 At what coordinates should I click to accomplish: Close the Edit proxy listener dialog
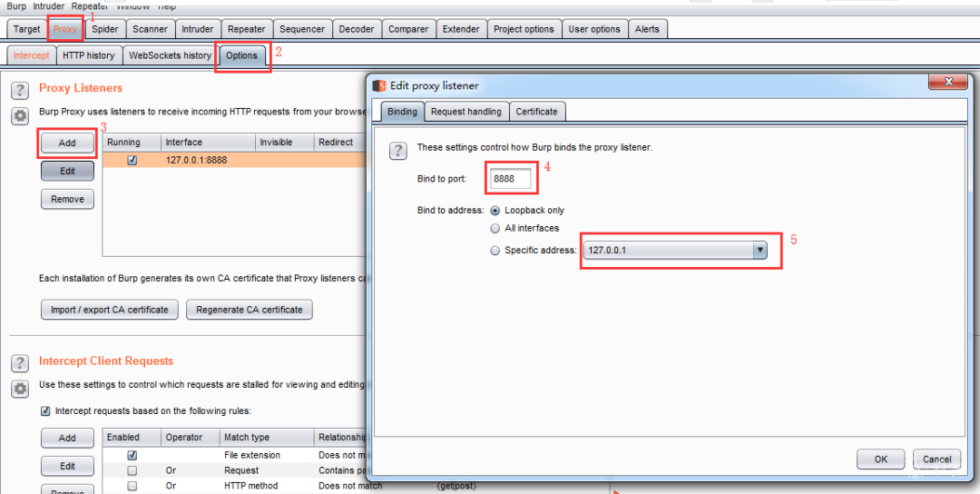[x=948, y=83]
